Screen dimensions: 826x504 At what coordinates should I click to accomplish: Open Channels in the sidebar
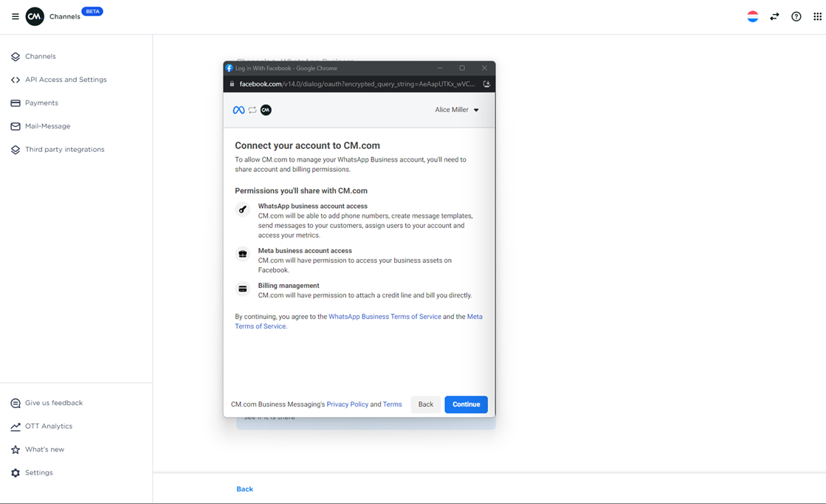[40, 56]
